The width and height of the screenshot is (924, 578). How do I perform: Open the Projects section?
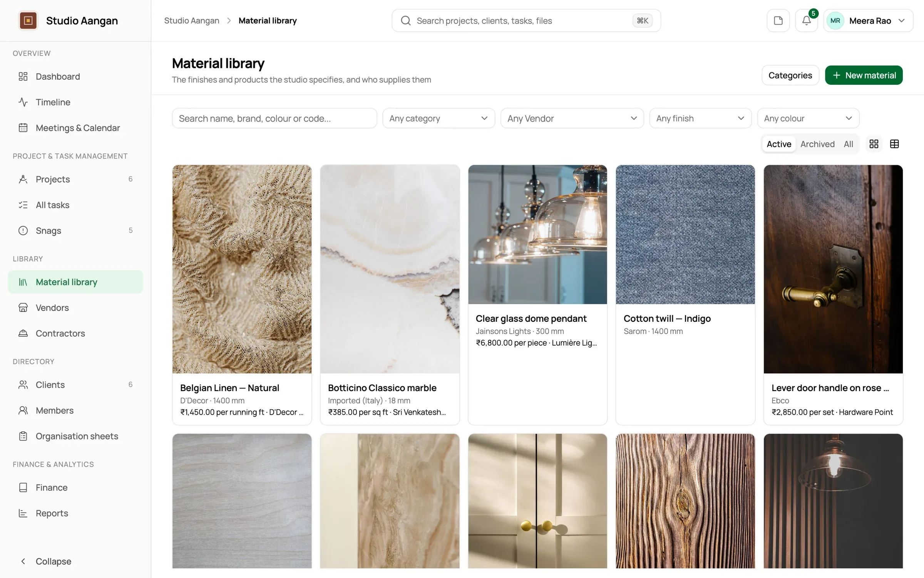pos(75,179)
